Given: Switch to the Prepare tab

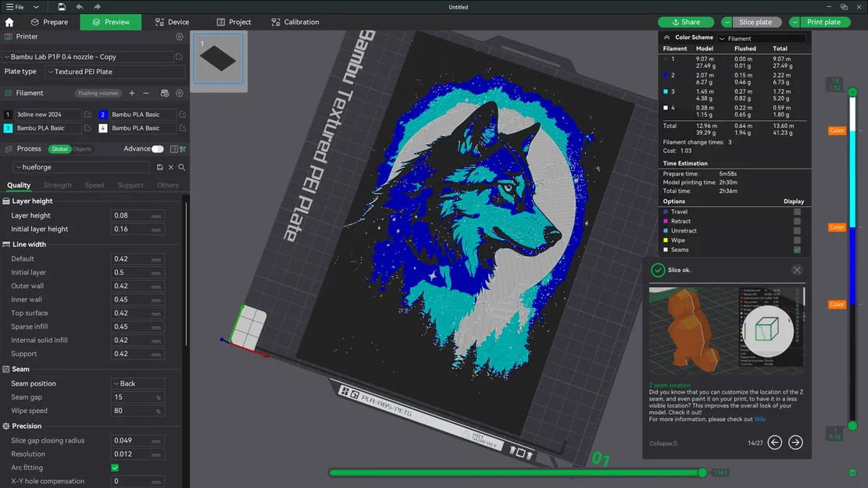Looking at the screenshot, I should [49, 22].
